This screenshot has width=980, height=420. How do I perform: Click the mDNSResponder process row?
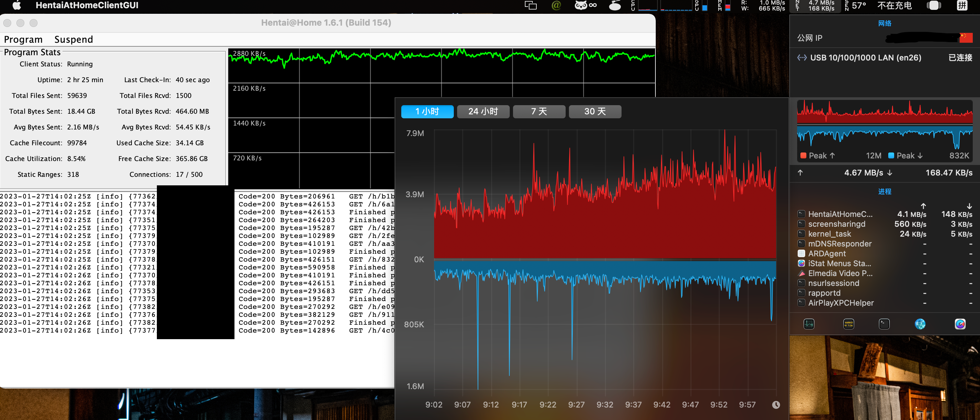(885, 244)
